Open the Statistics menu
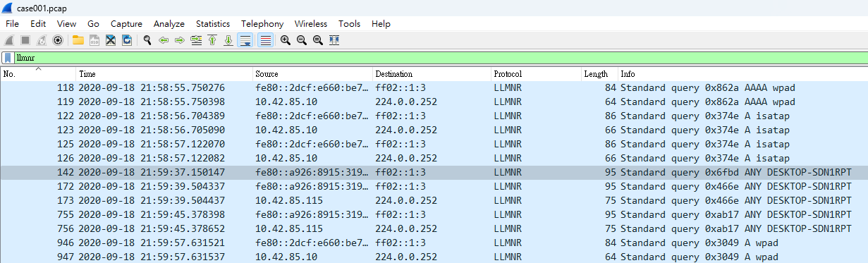This screenshot has width=868, height=263. click(212, 24)
